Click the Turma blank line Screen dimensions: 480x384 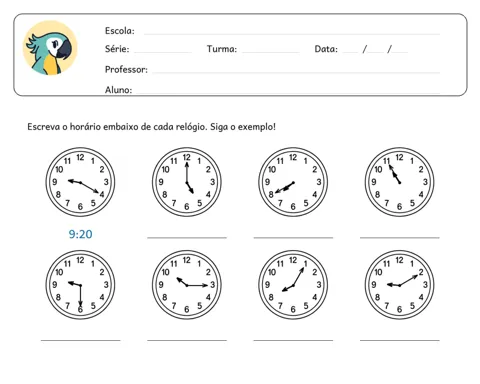tap(270, 52)
